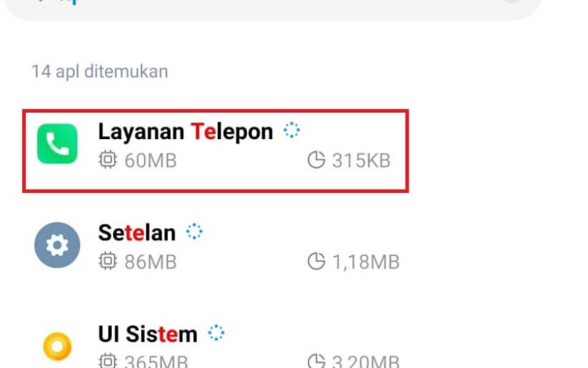Click the memory chip icon next to 365MB
Viewport: 588px width, 368px height.
click(x=107, y=361)
